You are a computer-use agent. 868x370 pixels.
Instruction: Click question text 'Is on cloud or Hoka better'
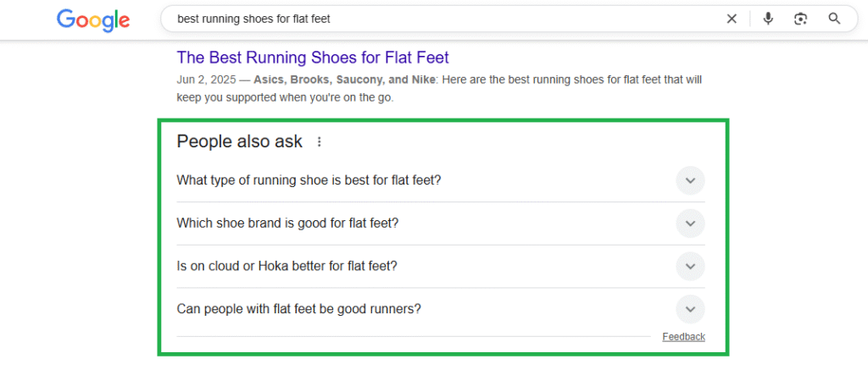[x=287, y=266]
